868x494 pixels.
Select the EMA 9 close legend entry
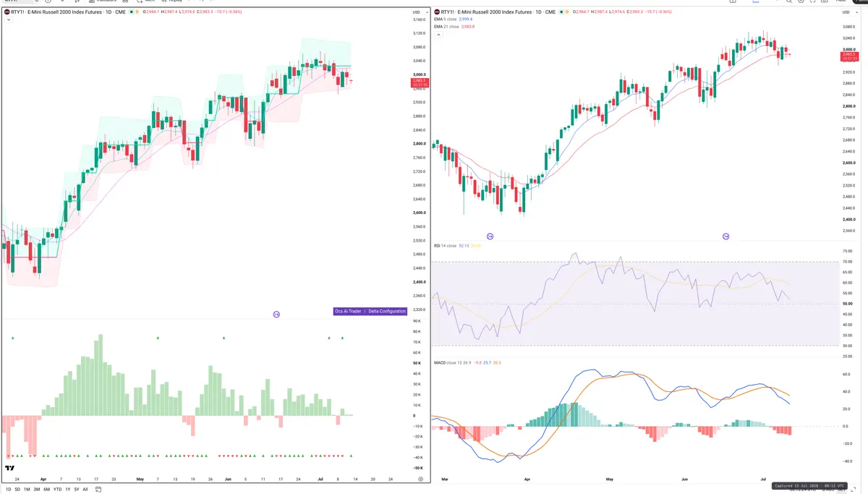point(453,20)
